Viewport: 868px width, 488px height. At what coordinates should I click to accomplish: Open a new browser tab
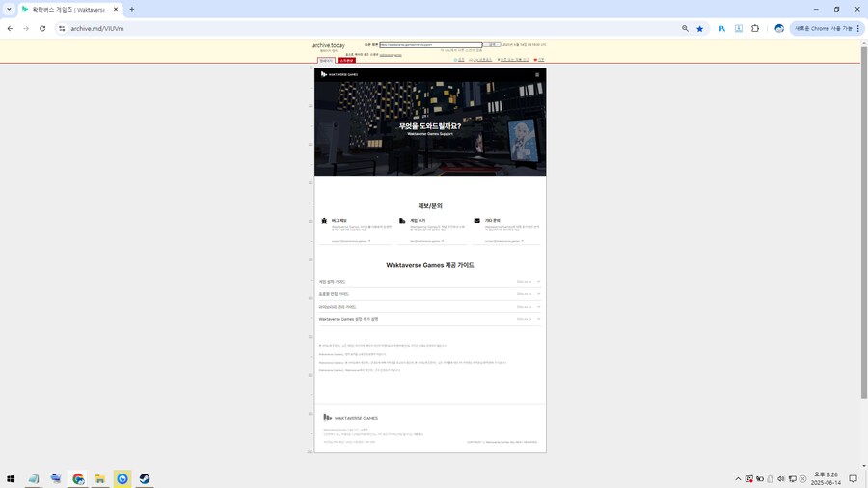[x=132, y=10]
